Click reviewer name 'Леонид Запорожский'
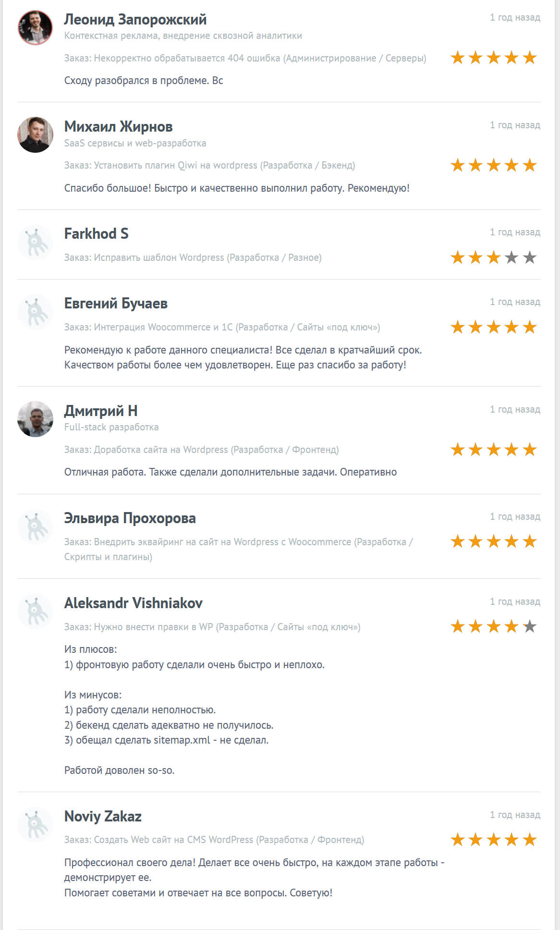Image resolution: width=560 pixels, height=930 pixels. (x=135, y=20)
